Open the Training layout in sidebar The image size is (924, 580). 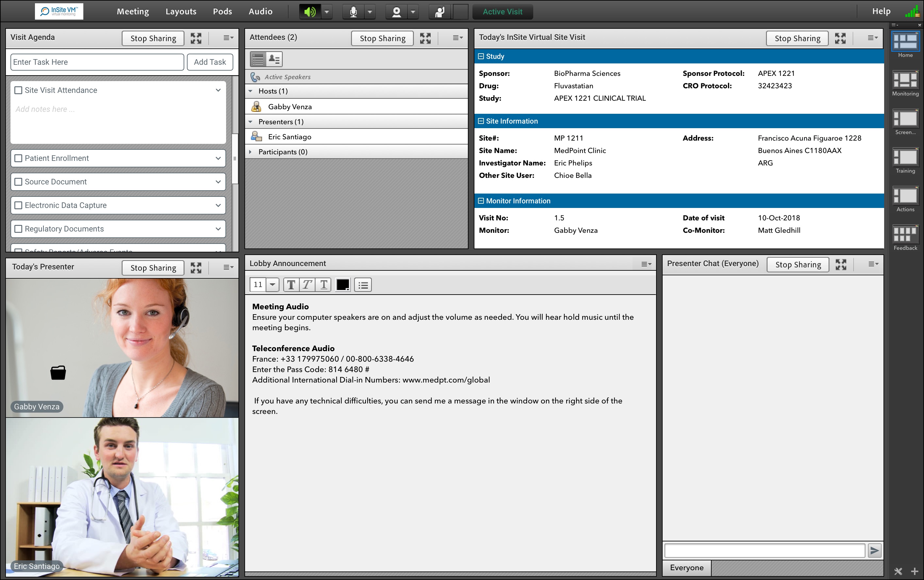click(x=905, y=157)
